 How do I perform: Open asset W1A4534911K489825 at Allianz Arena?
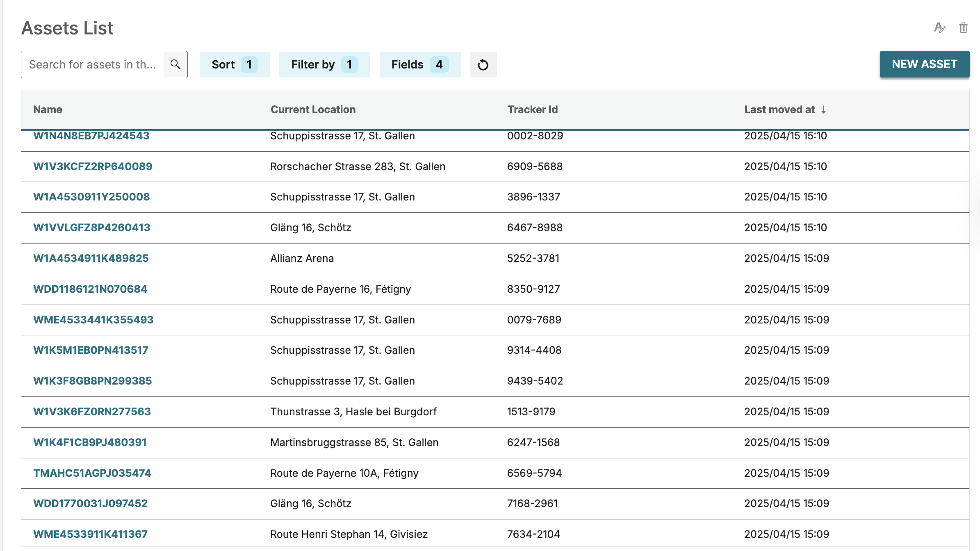pos(91,258)
